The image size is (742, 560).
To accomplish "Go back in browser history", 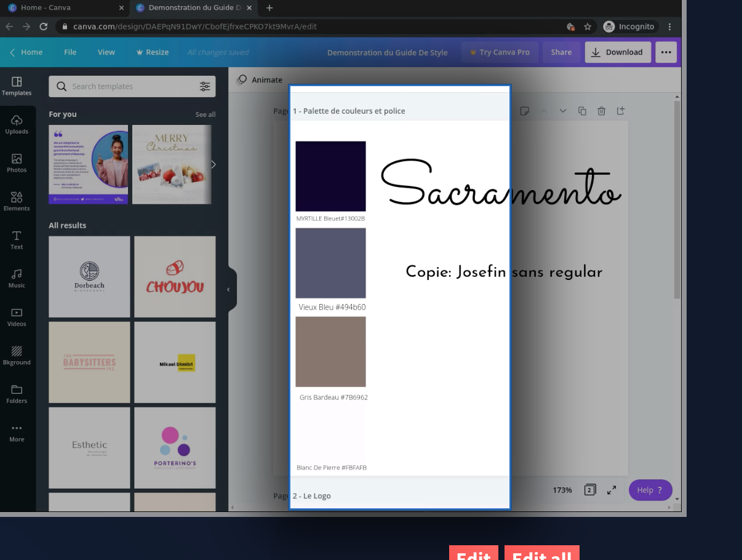I will coord(9,26).
